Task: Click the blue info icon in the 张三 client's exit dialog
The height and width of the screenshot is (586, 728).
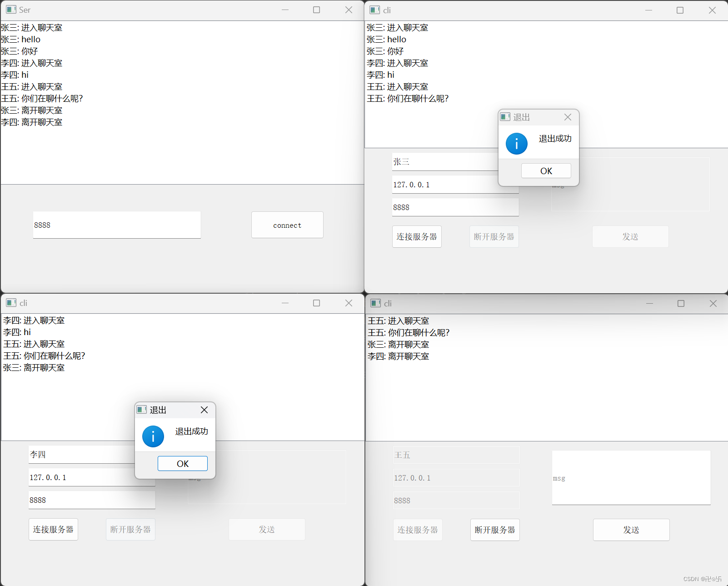Action: click(x=517, y=144)
